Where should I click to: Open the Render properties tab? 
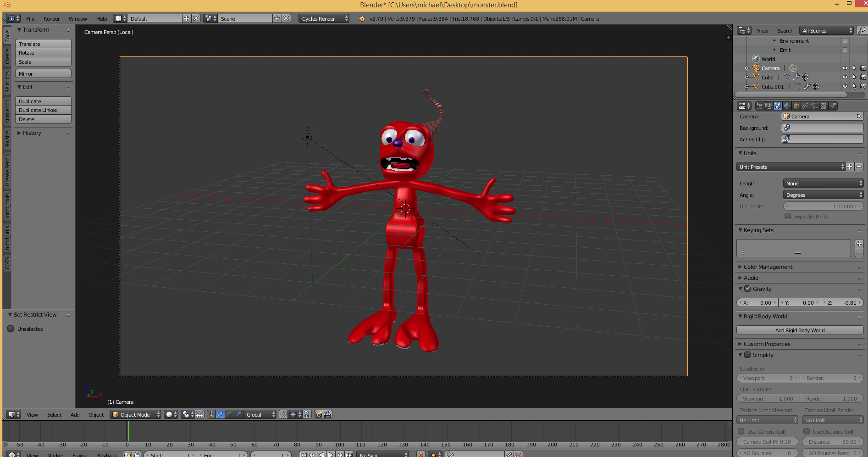tap(759, 106)
